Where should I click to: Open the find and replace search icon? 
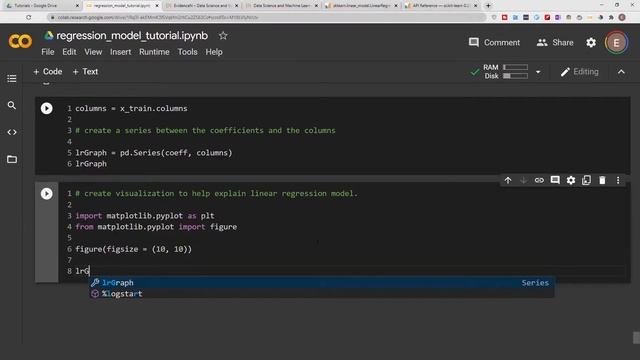[x=12, y=105]
